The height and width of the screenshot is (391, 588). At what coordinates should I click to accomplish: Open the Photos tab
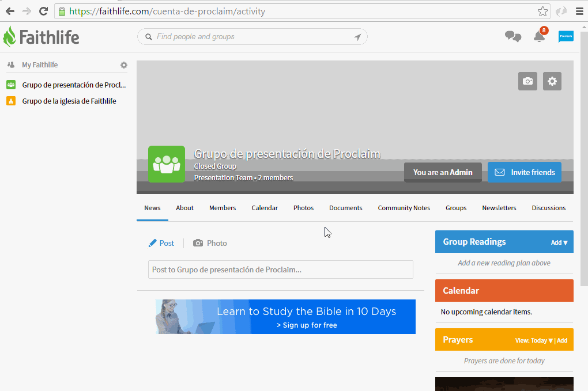(303, 208)
